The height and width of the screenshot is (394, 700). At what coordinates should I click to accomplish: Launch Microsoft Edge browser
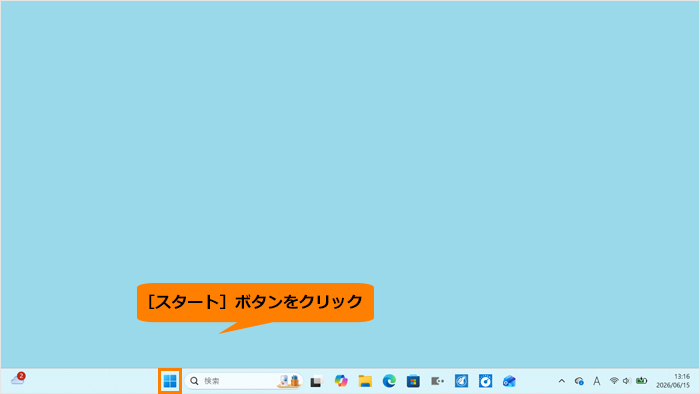click(x=389, y=381)
